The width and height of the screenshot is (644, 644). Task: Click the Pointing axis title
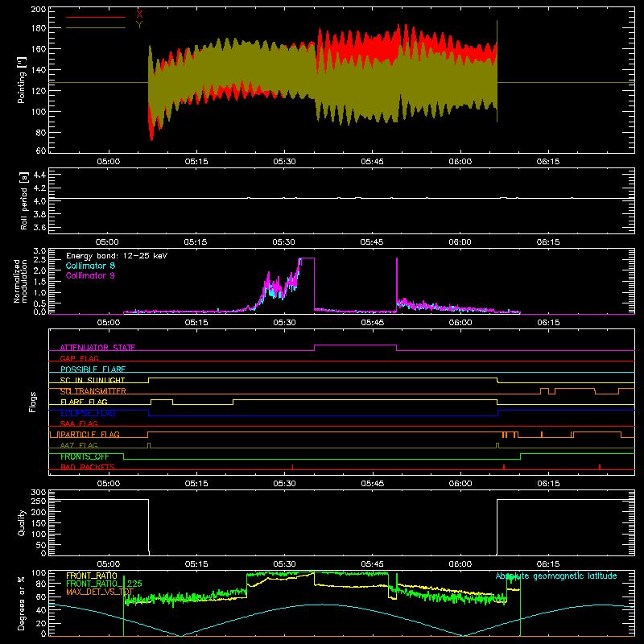point(22,80)
